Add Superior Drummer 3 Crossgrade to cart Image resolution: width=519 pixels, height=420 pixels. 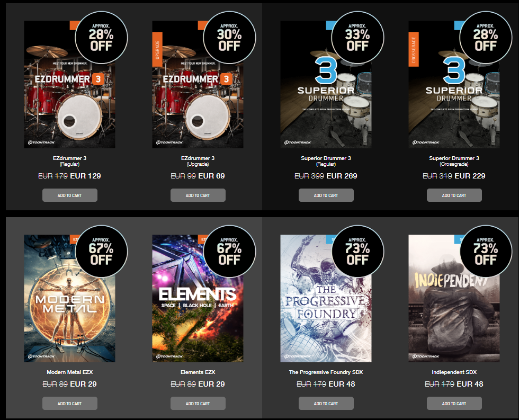coord(454,195)
